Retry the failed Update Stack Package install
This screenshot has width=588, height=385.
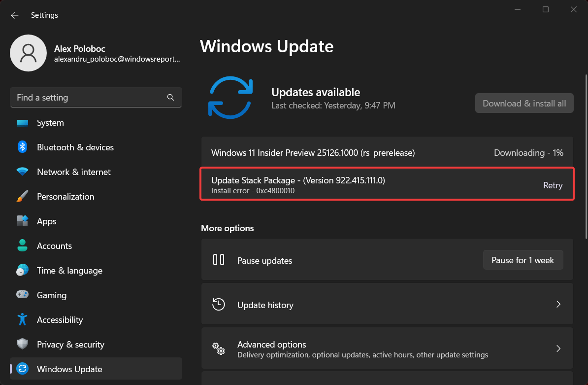(553, 185)
